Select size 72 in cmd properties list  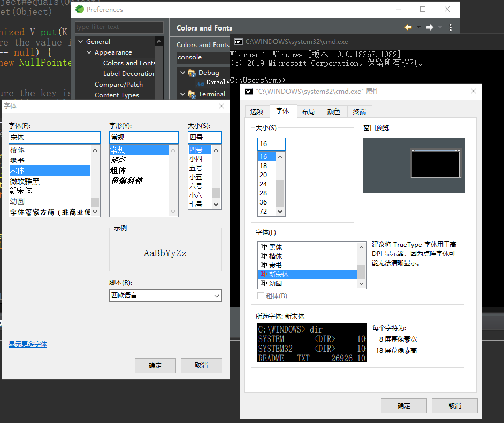[263, 211]
